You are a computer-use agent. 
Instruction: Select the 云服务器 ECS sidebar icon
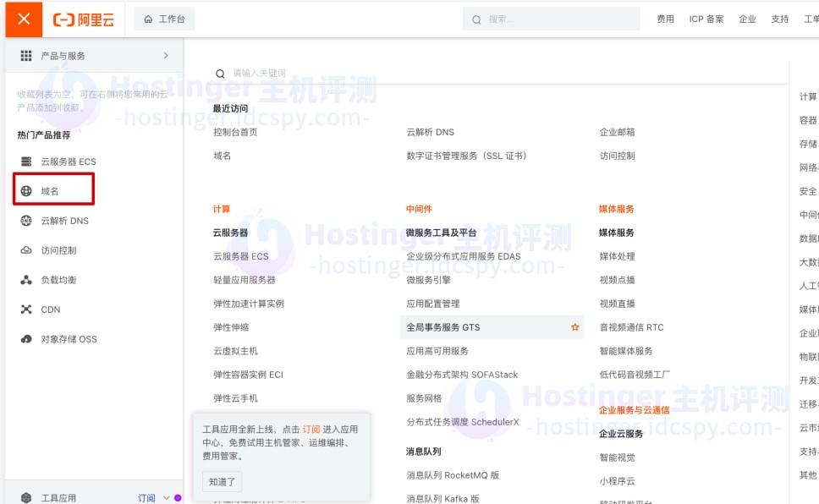[x=26, y=161]
